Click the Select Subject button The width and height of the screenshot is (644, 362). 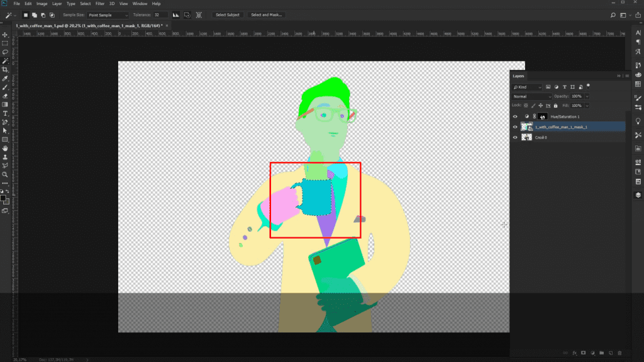(x=228, y=15)
